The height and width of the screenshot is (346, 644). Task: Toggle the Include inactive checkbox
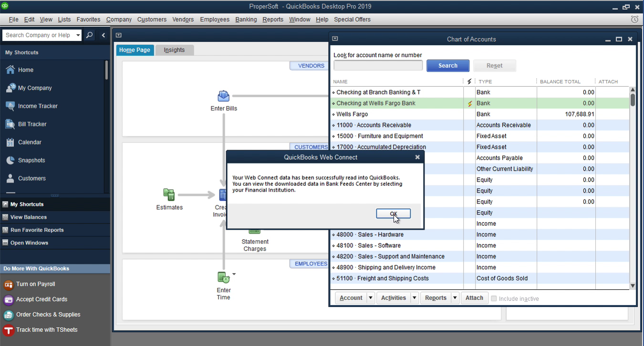pyautogui.click(x=494, y=298)
